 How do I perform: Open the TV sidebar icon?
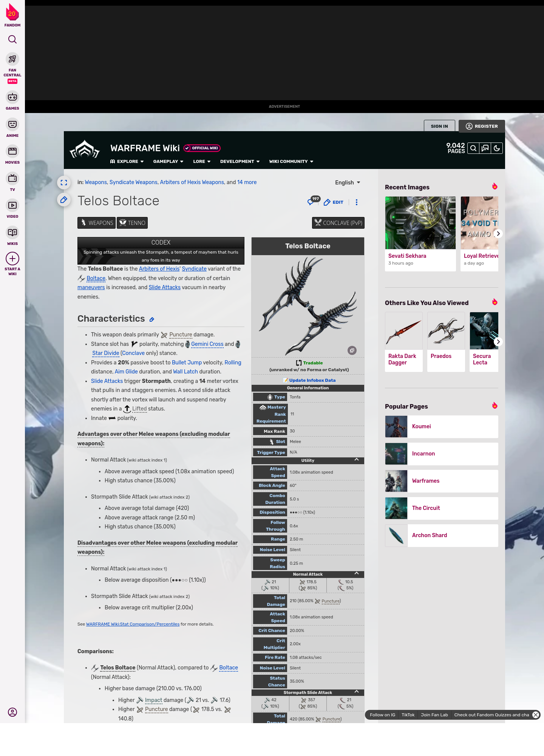(x=12, y=178)
